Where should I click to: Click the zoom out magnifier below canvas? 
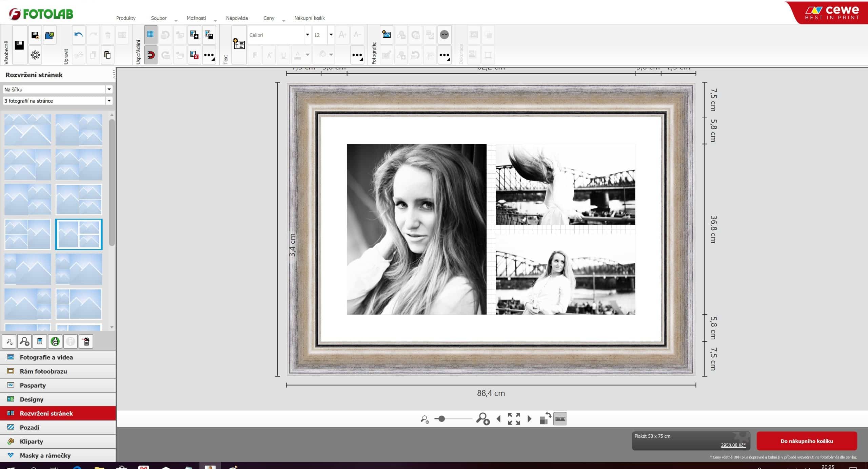tap(425, 419)
